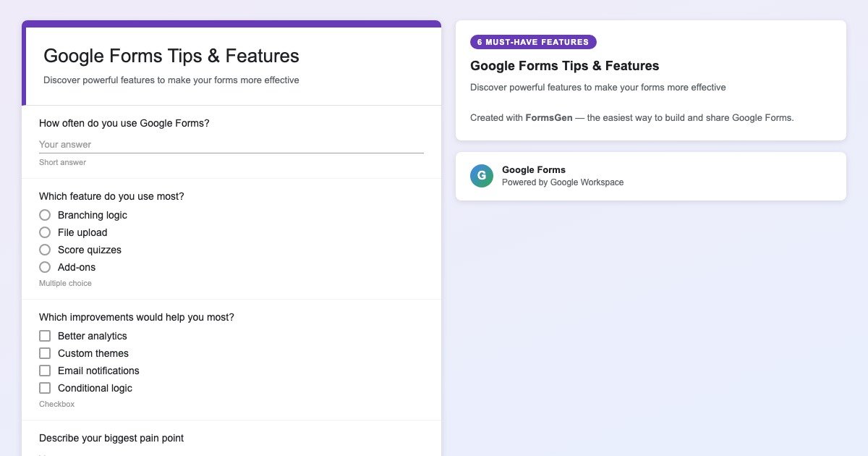Click the Google Forms info card

[x=651, y=176]
